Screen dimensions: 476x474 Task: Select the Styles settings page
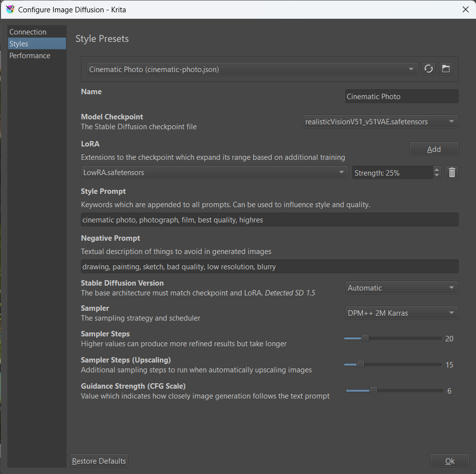coord(37,44)
